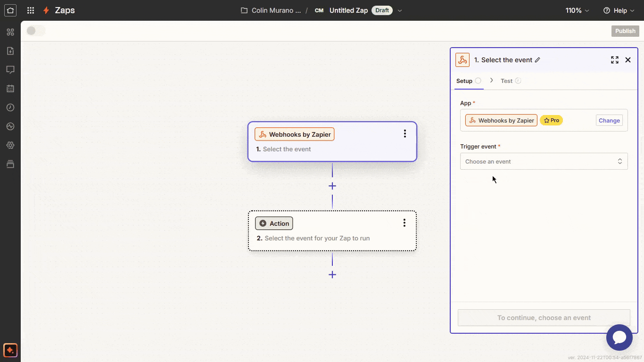Click the Untitled Zap title
Viewport: 644px width, 362px height.
coord(348,10)
